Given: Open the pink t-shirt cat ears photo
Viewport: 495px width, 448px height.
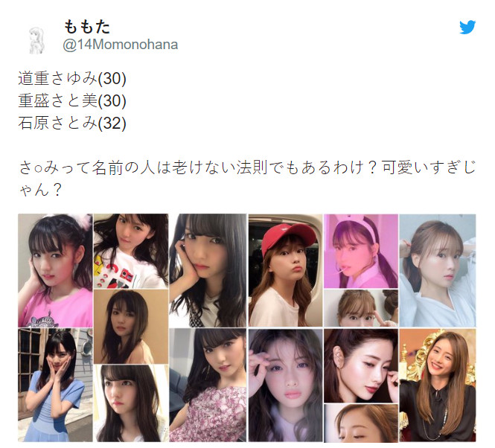Looking at the screenshot, I should [55, 271].
